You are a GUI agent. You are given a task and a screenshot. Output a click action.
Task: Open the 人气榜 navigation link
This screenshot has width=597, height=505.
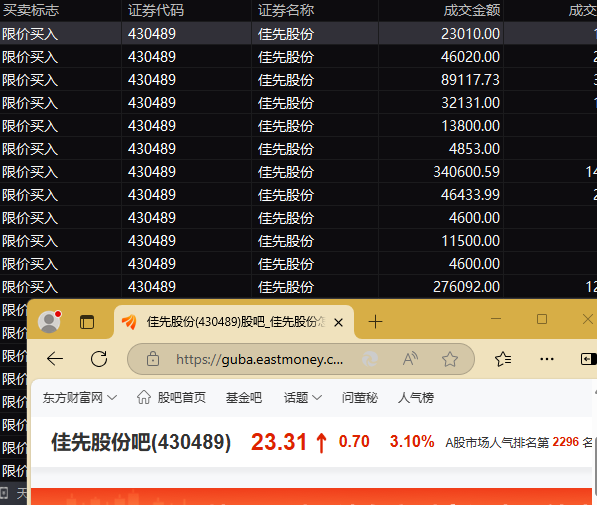tap(416, 398)
